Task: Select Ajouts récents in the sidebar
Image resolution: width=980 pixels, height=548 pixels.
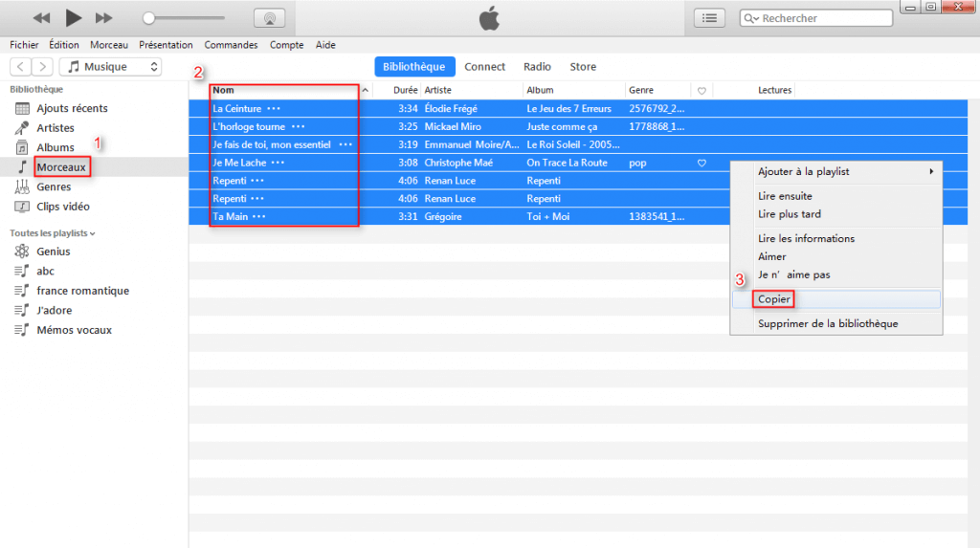Action: coord(72,108)
